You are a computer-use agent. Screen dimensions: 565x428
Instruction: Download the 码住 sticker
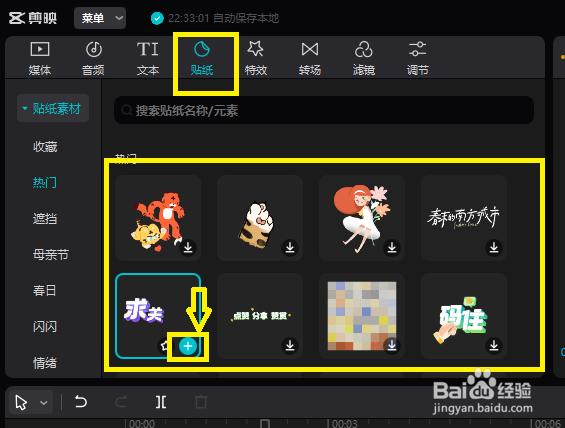pyautogui.click(x=494, y=345)
